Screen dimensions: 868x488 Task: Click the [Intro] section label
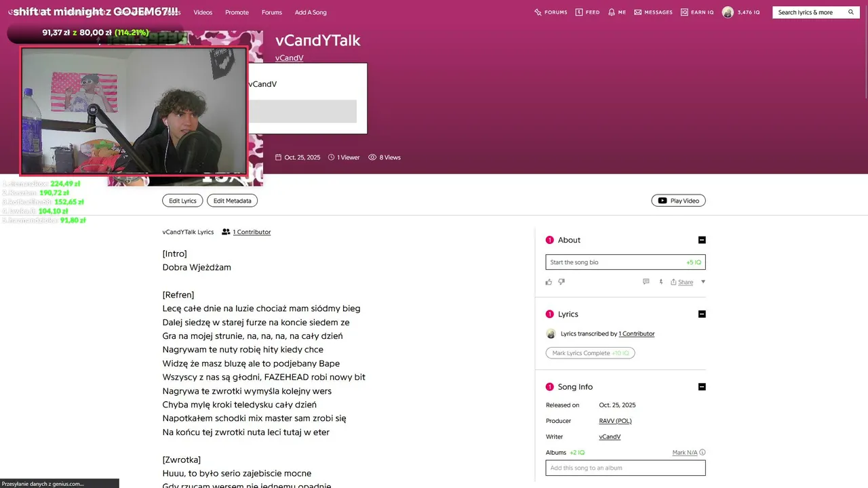tap(174, 253)
